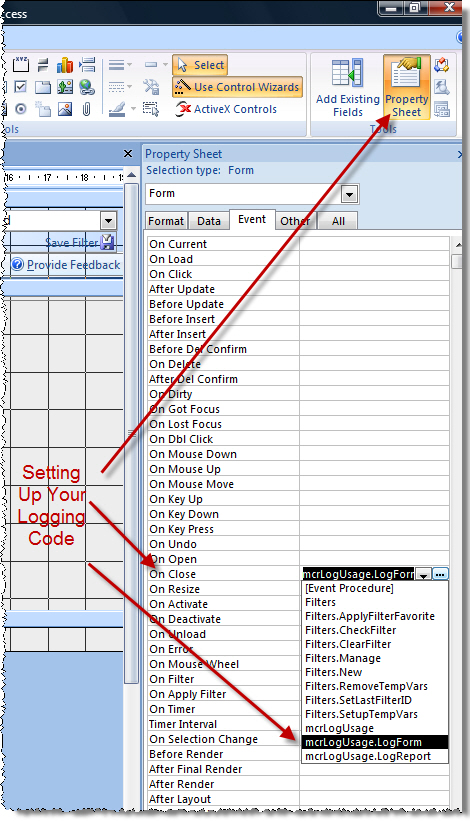
Task: Insert a check box control
Action: pyautogui.click(x=20, y=86)
